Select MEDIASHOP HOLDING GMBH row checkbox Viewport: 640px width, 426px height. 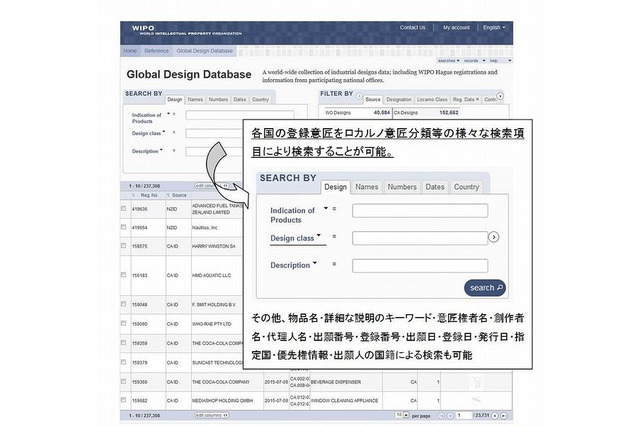[x=124, y=400]
